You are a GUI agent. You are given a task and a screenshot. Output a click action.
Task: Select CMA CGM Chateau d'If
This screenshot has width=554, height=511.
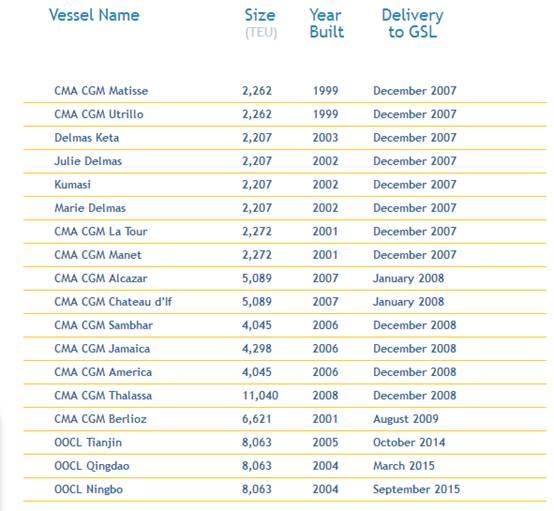coord(113,302)
